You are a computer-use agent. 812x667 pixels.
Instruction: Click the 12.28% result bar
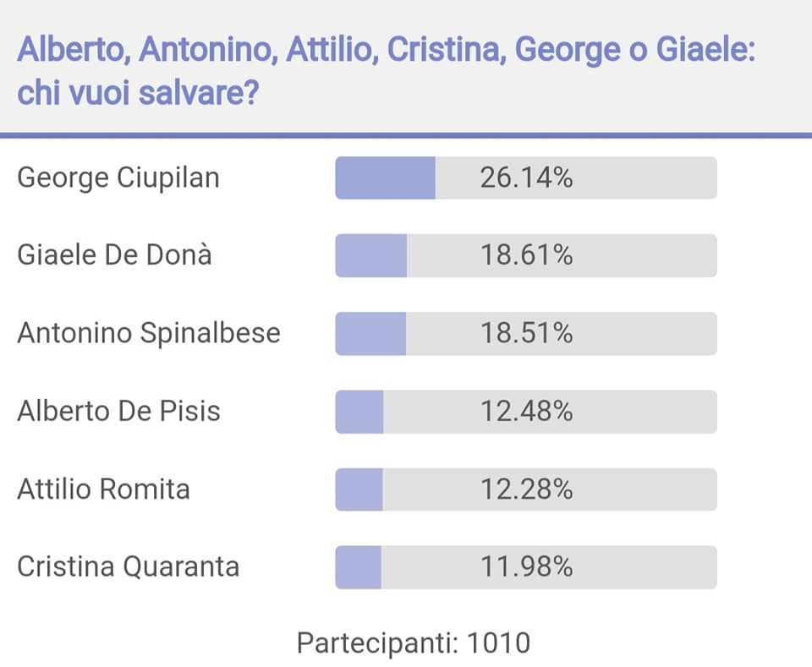tap(526, 489)
